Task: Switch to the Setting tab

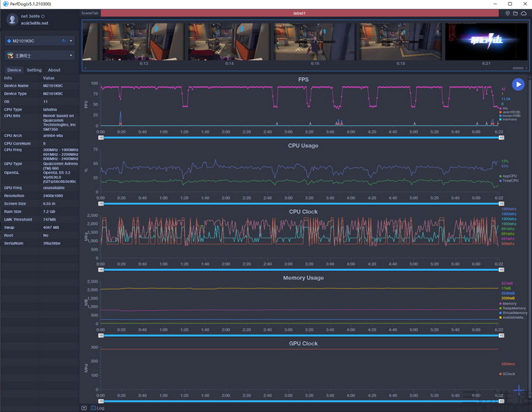Action: pyautogui.click(x=34, y=70)
